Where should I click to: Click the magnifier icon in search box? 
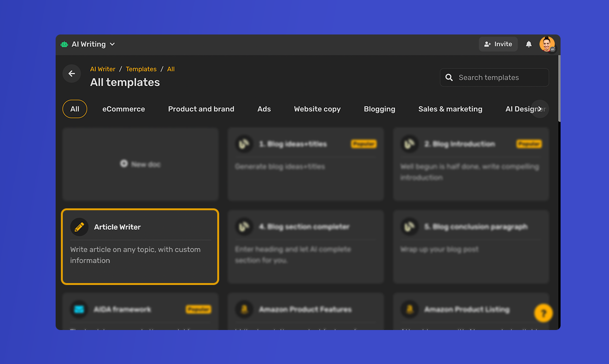[x=449, y=78]
